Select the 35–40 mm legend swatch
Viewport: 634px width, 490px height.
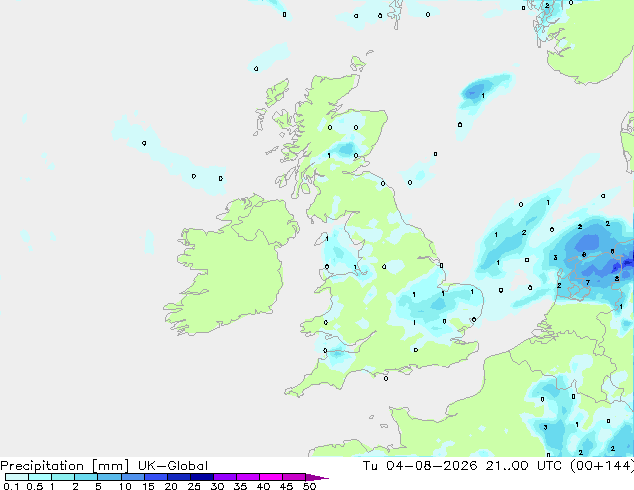tap(248, 477)
